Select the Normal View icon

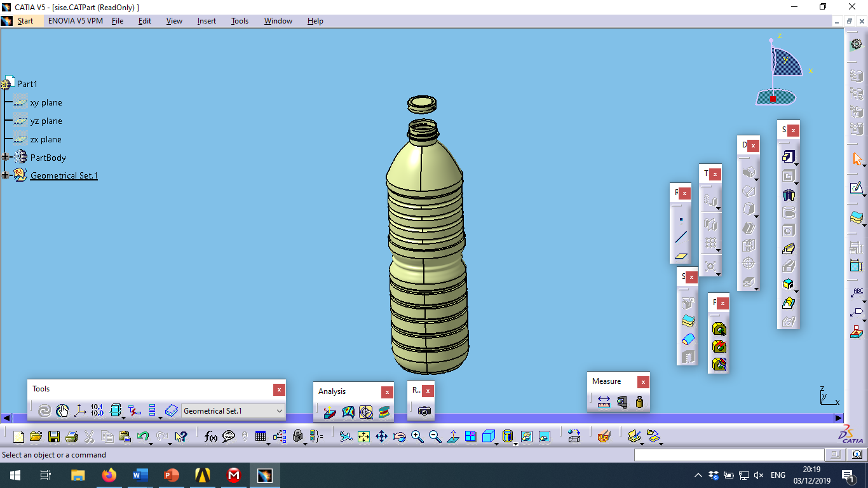pyautogui.click(x=452, y=437)
